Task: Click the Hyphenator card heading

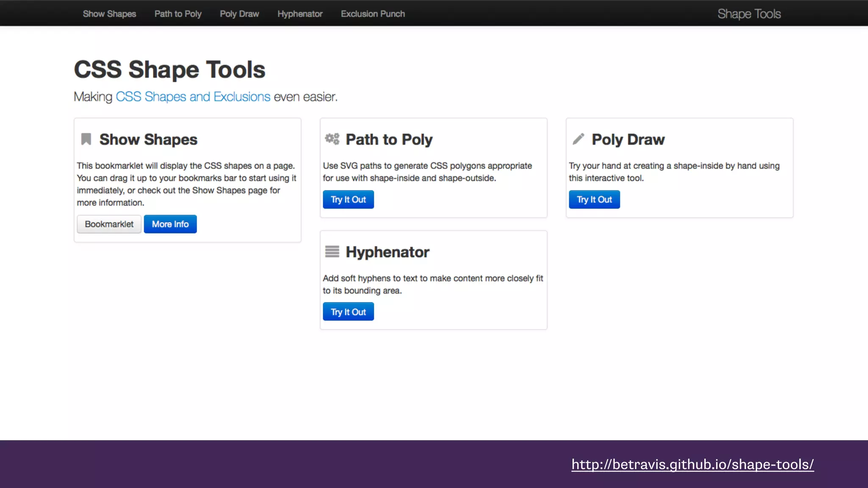Action: tap(387, 252)
